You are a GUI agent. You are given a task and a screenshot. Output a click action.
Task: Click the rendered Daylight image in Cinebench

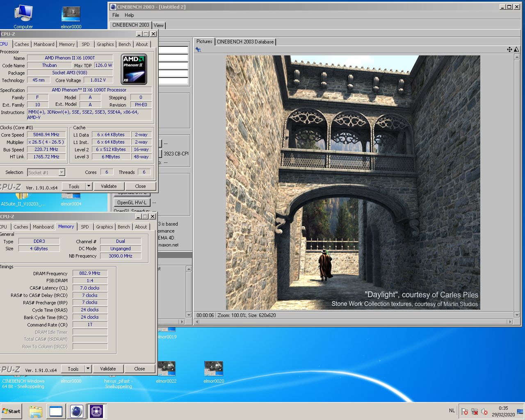(x=353, y=183)
